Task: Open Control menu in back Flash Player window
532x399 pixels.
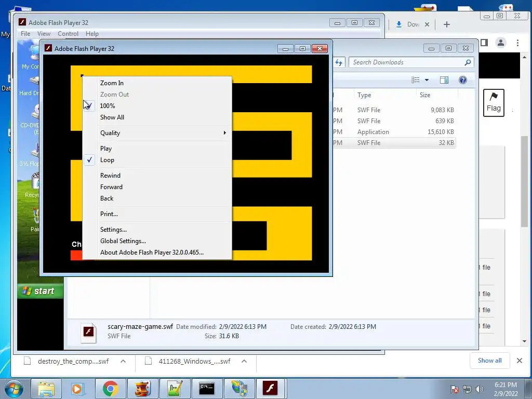Action: [68, 34]
